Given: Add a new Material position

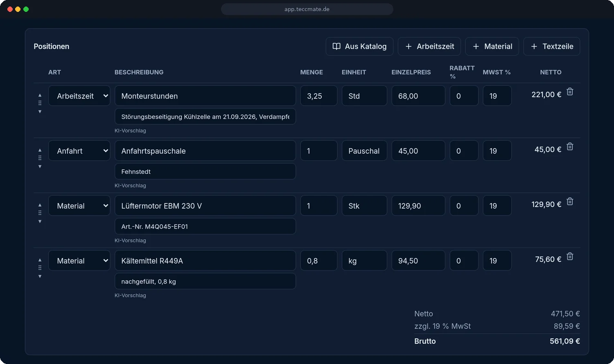Looking at the screenshot, I should (x=492, y=46).
